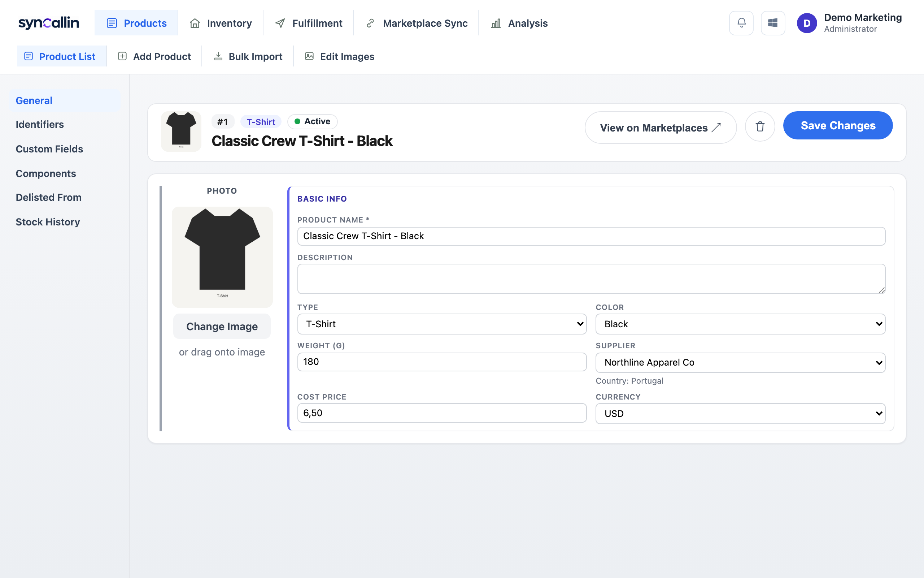Click the Change Image button

point(222,327)
